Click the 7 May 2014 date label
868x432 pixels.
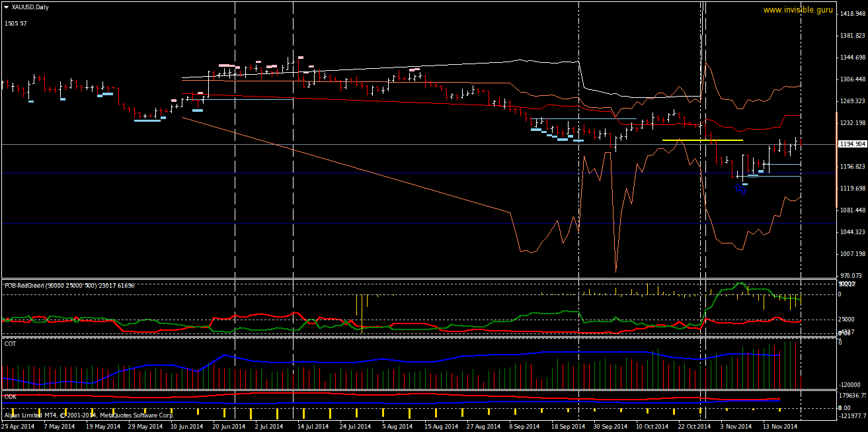click(59, 427)
